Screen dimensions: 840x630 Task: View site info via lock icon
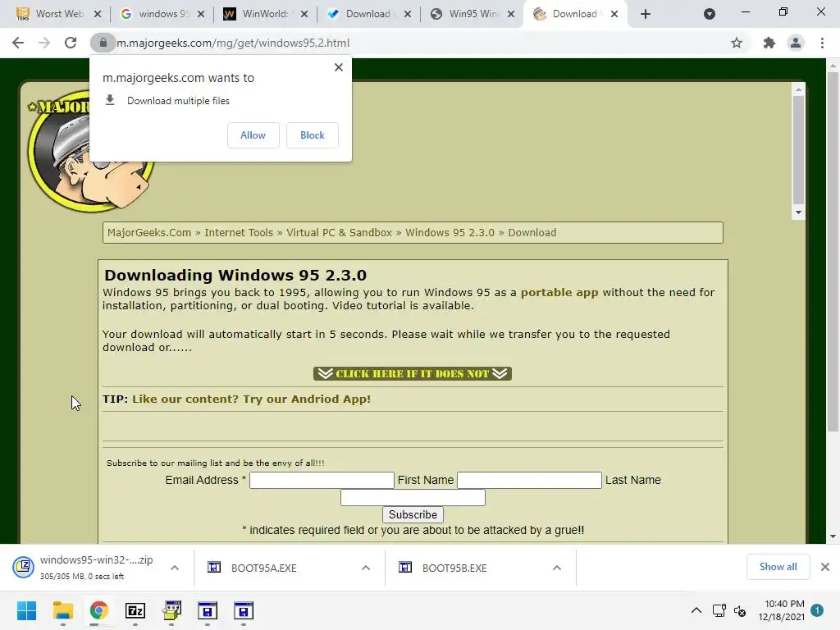(103, 43)
